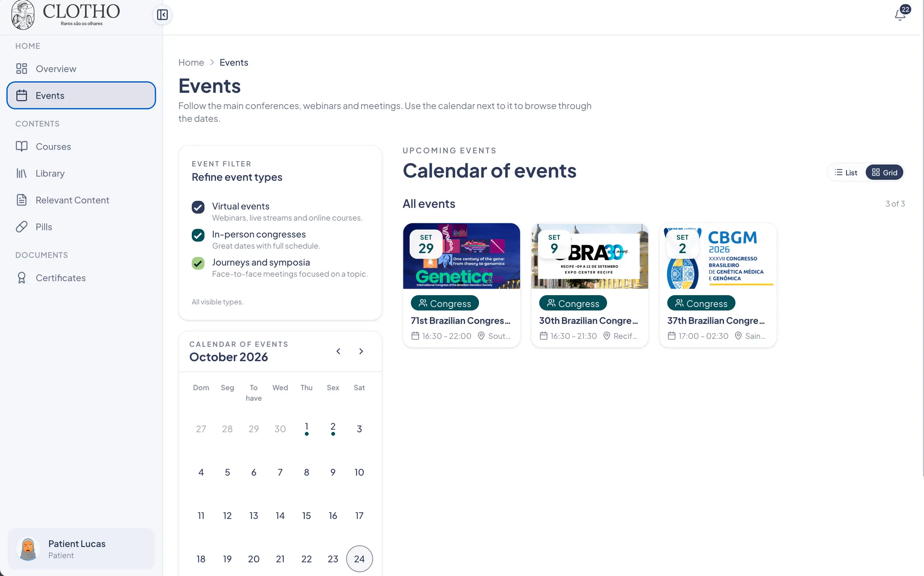924x576 pixels.
Task: Collapse the sidebar with the panel icon
Action: point(162,15)
